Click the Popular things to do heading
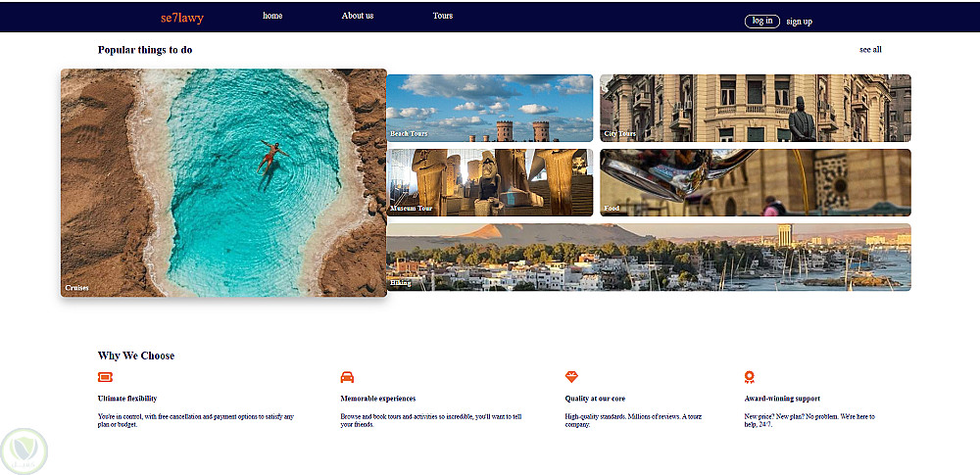The image size is (980, 475). [x=145, y=50]
